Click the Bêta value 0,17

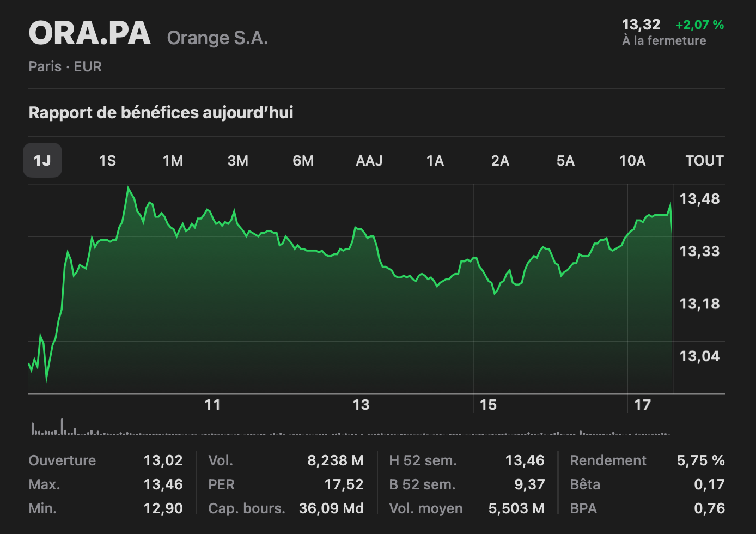710,484
